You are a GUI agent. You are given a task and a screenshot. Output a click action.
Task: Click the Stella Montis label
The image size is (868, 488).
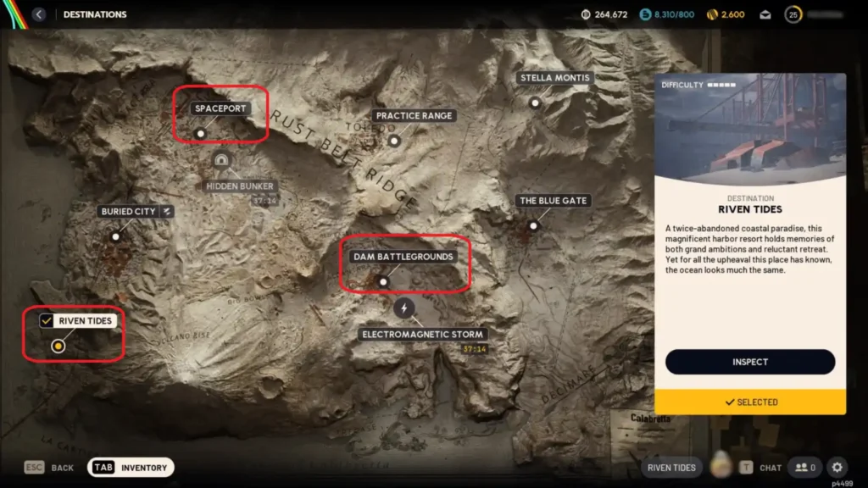tap(554, 78)
